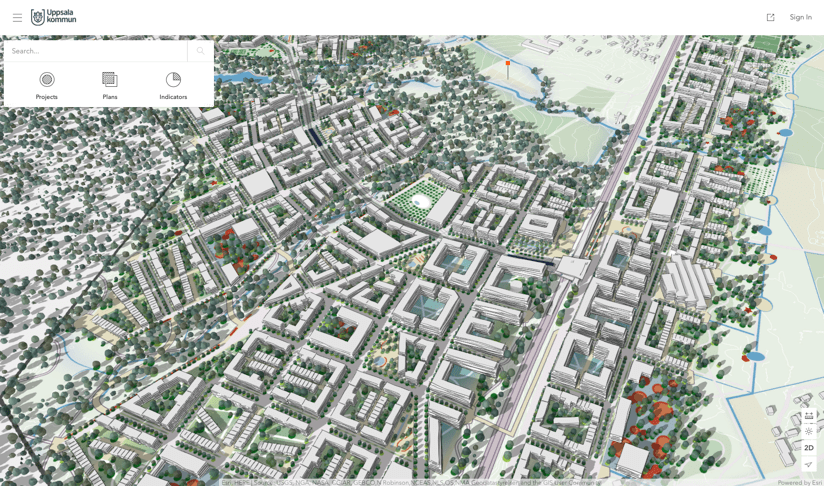
Task: Open the Projects panel
Action: [x=47, y=86]
